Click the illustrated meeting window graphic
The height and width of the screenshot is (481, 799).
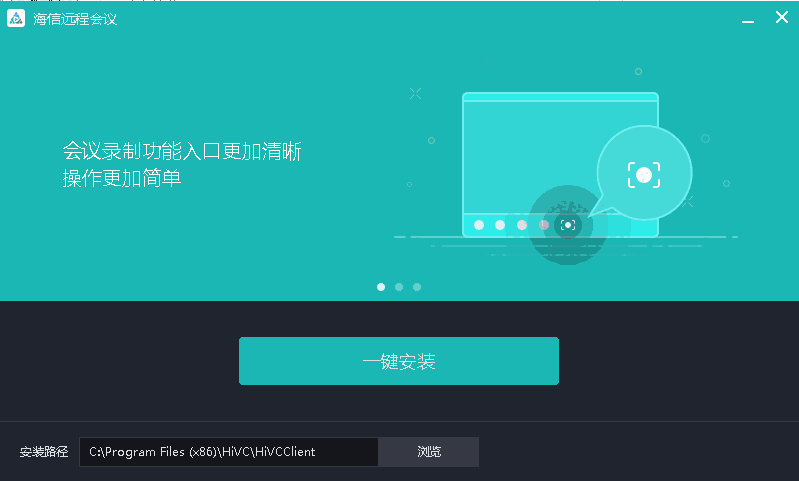tap(560, 164)
